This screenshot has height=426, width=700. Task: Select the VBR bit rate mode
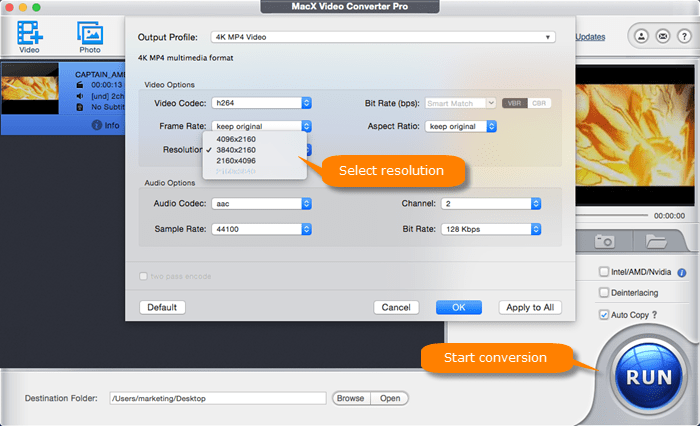(514, 103)
